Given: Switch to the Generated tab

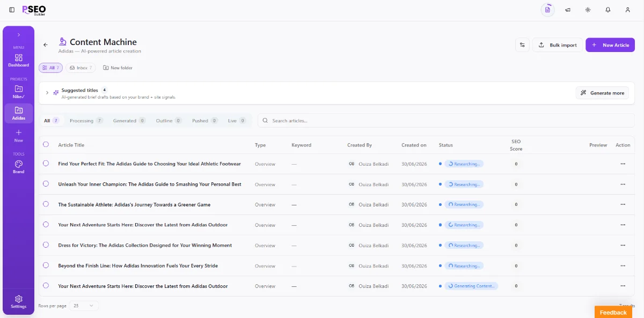Looking at the screenshot, I should (129, 121).
